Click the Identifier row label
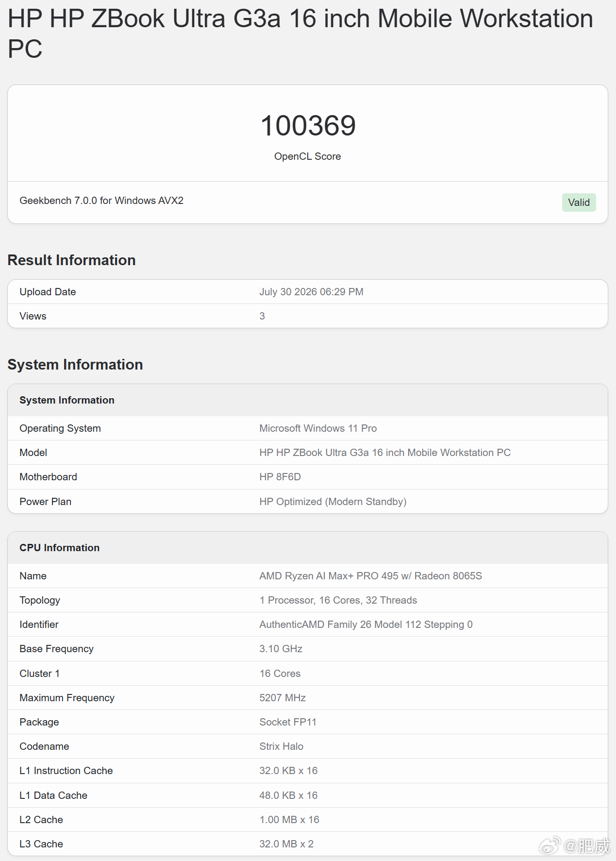This screenshot has height=861, width=616. coord(39,625)
